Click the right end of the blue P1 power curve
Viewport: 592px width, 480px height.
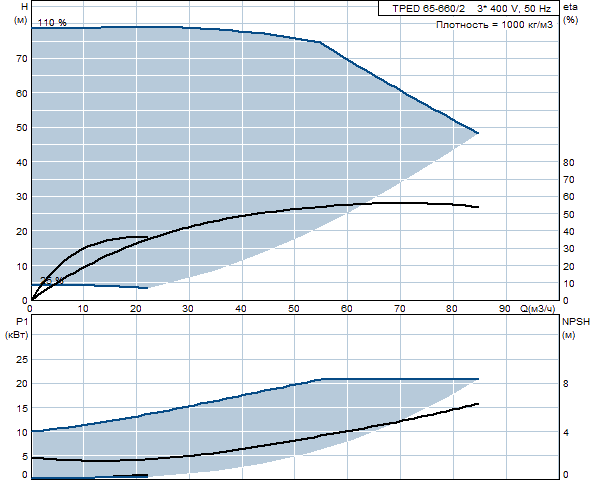coord(478,379)
